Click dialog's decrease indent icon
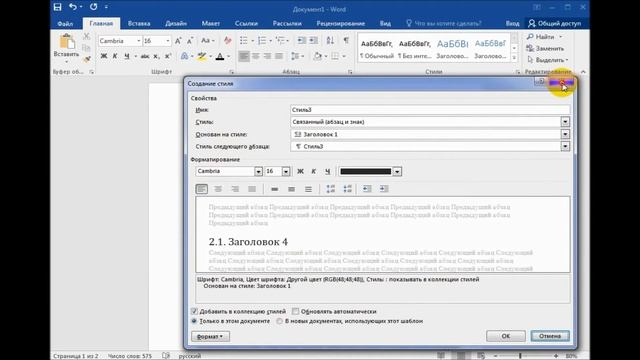 pos(367,189)
